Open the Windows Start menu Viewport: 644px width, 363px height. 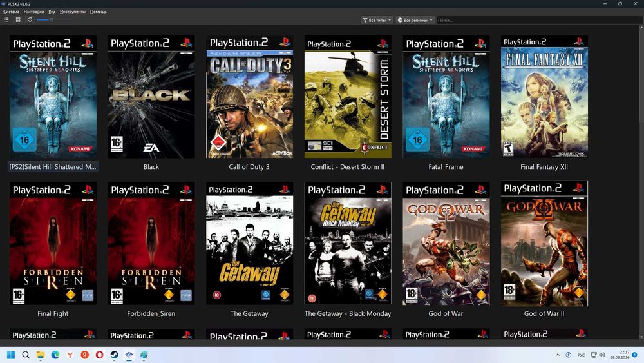(x=11, y=355)
